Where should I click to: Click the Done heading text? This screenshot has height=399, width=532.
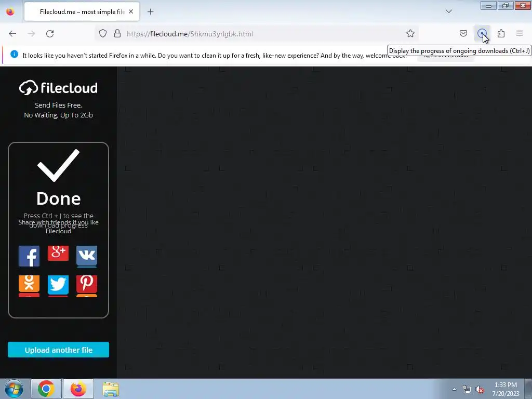tap(58, 198)
